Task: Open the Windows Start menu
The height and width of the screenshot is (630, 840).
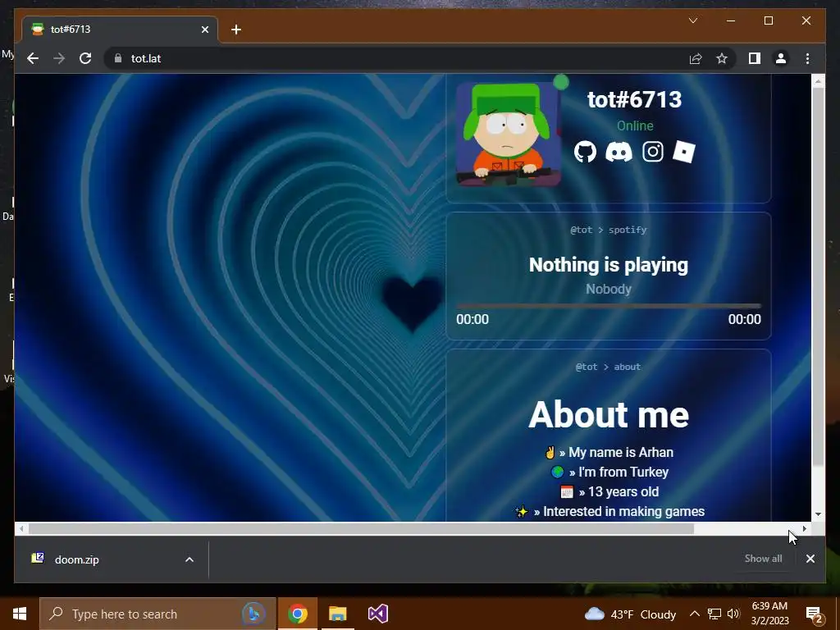Action: pos(20,614)
